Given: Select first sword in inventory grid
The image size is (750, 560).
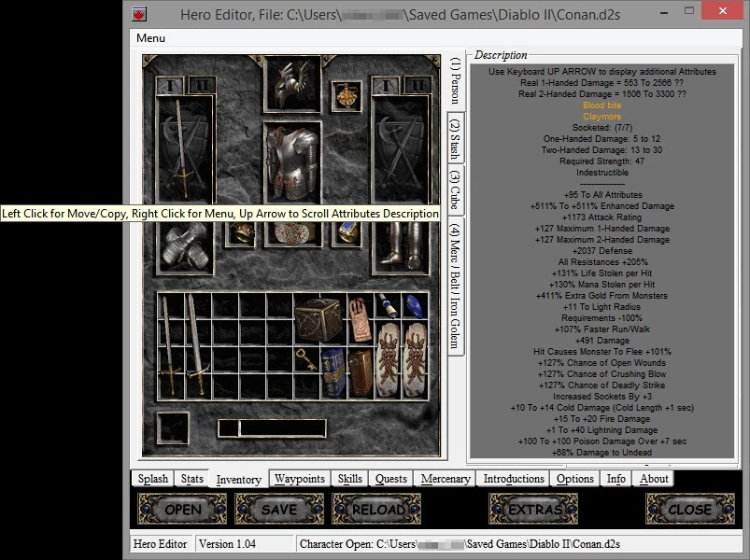Looking at the screenshot, I should (170, 345).
